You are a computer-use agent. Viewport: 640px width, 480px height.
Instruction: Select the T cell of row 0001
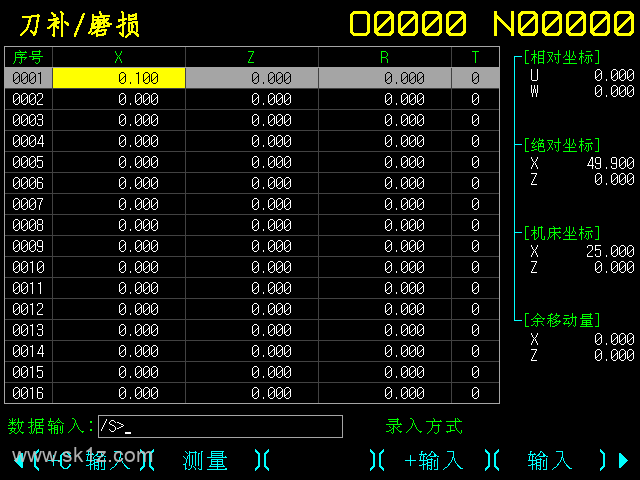476,78
